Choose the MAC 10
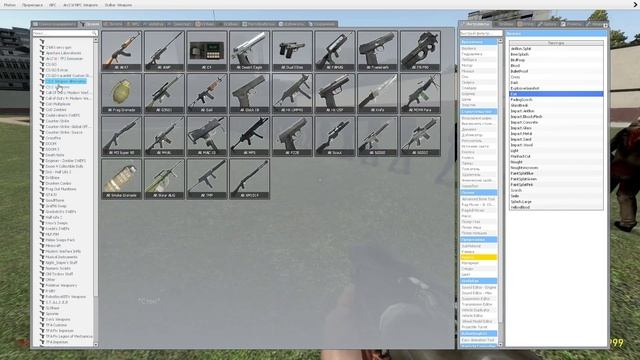The width and height of the screenshot is (640, 360). pyautogui.click(x=207, y=136)
